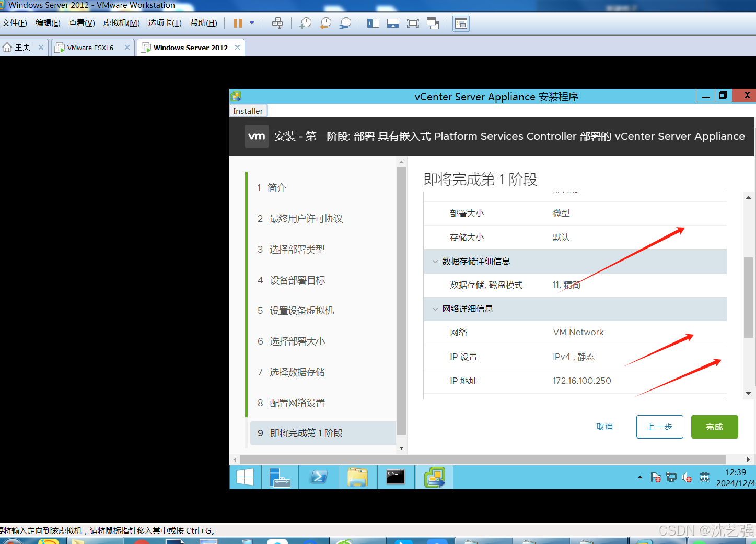Image resolution: width=756 pixels, height=544 pixels.
Task: Open the snapshot manager
Action: 345,23
